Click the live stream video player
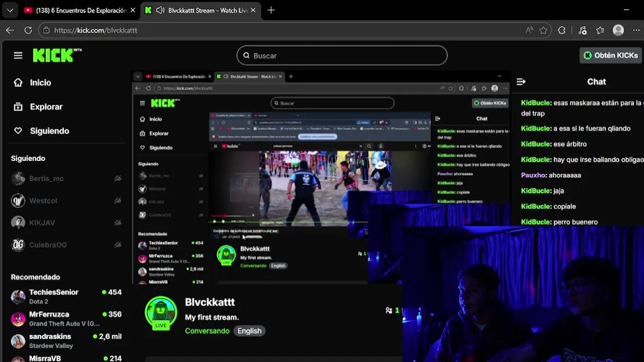This screenshot has width=644, height=362. tap(321, 177)
